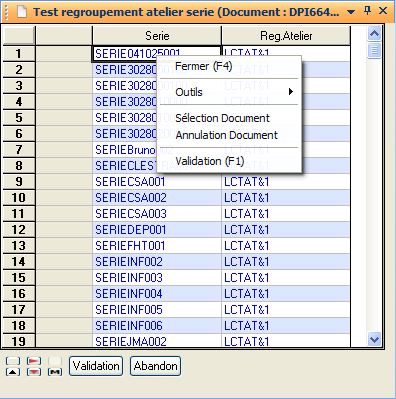Click the vertical scrollbar thumb

click(374, 51)
